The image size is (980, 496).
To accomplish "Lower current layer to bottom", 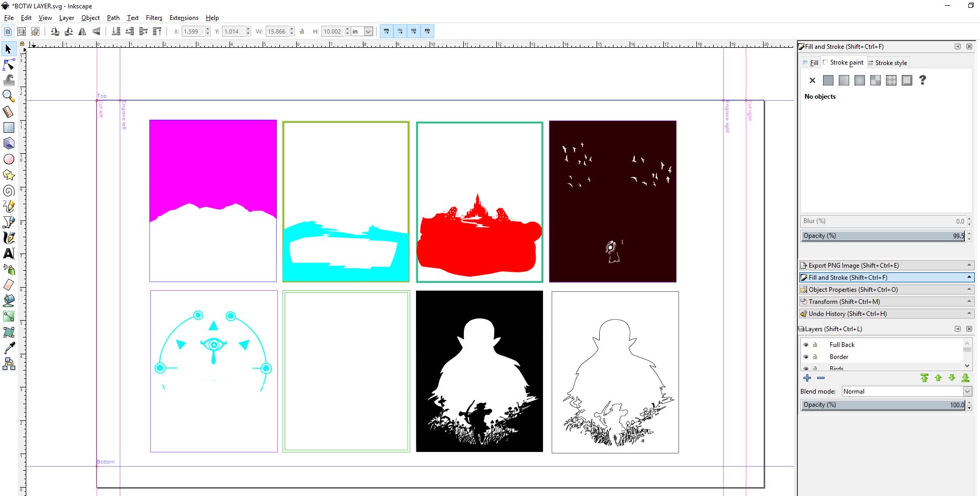I will tap(965, 378).
